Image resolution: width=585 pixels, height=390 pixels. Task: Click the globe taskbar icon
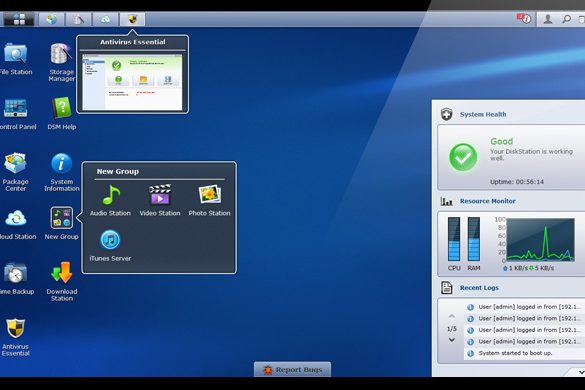pos(51,19)
